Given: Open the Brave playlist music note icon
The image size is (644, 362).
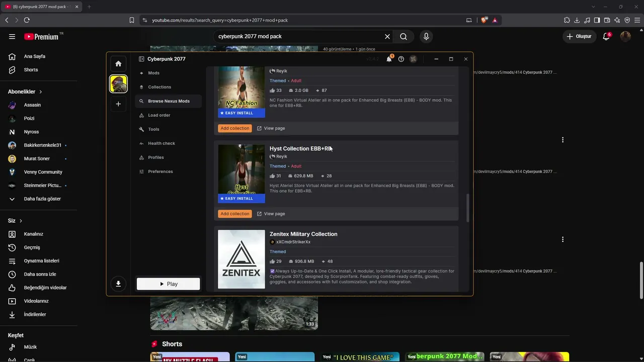Looking at the screenshot, I should [x=587, y=20].
